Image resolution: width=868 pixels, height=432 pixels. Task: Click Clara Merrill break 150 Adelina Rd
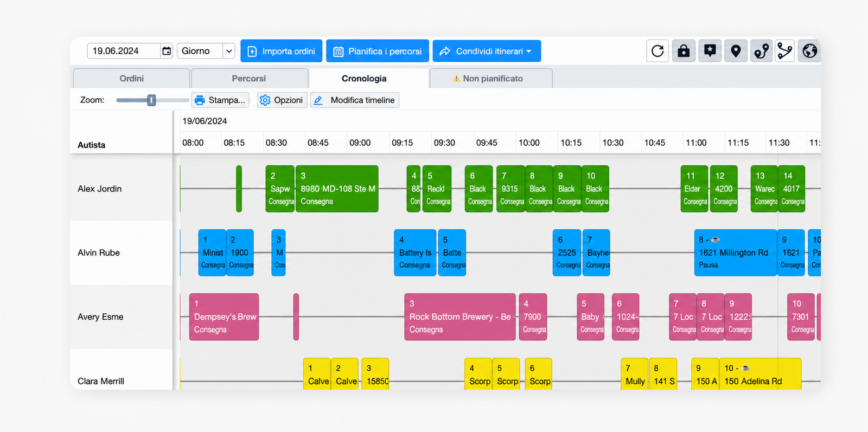(760, 374)
